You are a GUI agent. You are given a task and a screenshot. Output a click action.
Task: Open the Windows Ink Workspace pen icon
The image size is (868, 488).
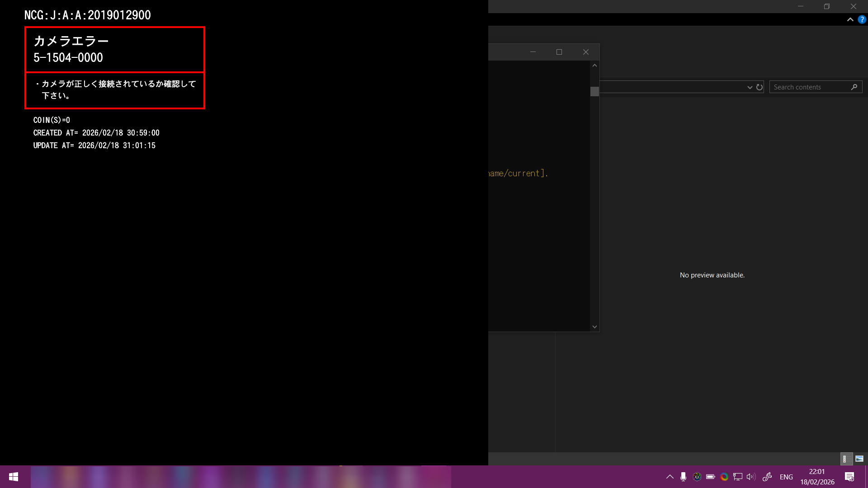[x=767, y=477]
